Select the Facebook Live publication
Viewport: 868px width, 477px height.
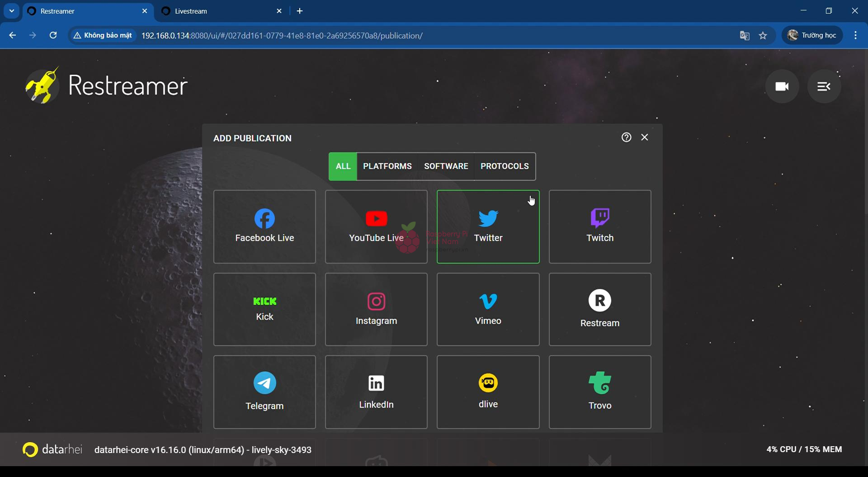(x=264, y=227)
